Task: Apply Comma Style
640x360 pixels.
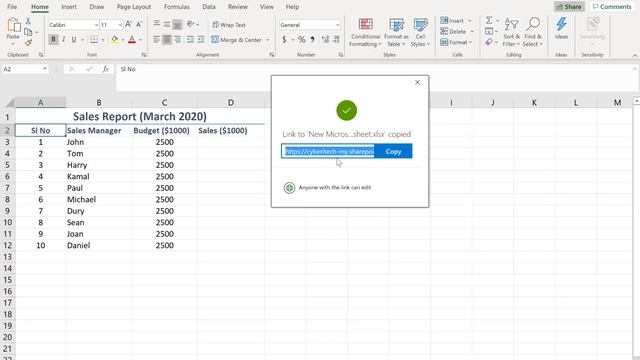Action: (x=312, y=40)
